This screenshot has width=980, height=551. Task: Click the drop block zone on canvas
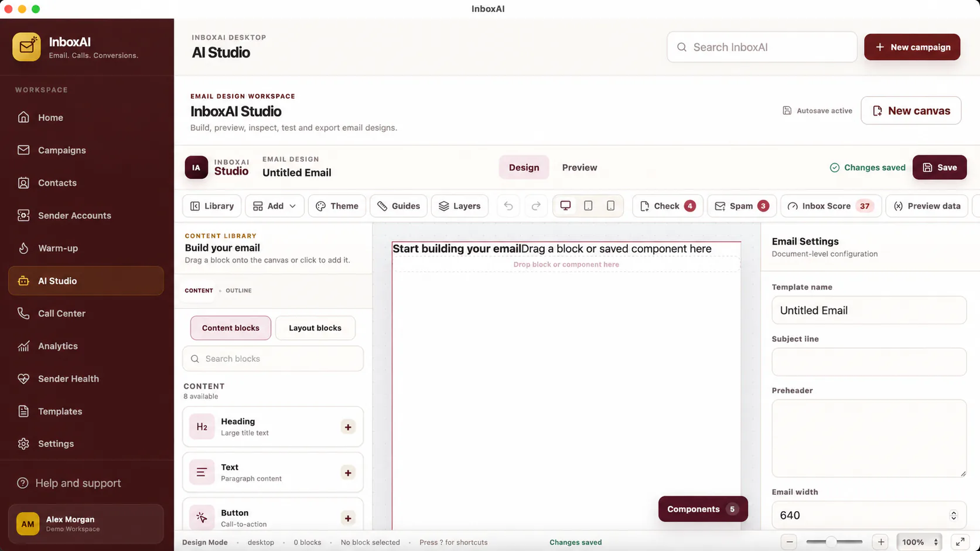tap(566, 264)
